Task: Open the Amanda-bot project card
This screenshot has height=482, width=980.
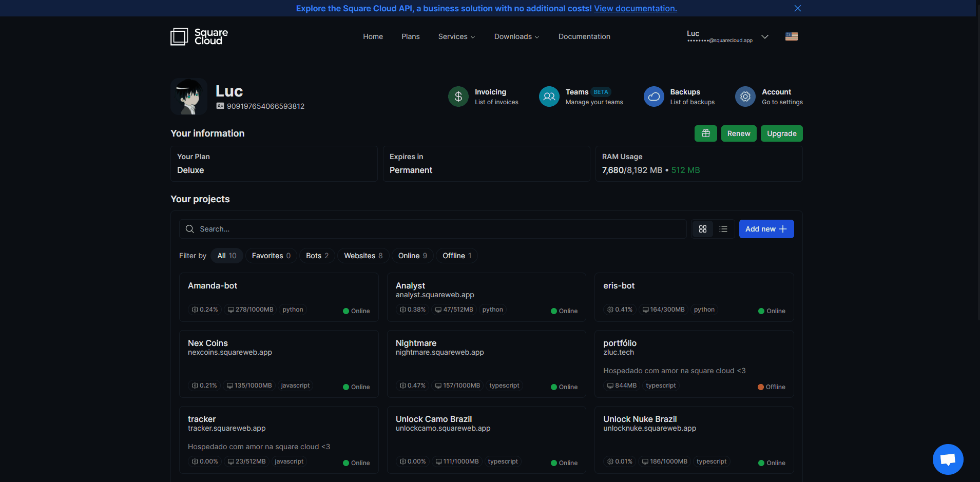Action: pyautogui.click(x=279, y=297)
